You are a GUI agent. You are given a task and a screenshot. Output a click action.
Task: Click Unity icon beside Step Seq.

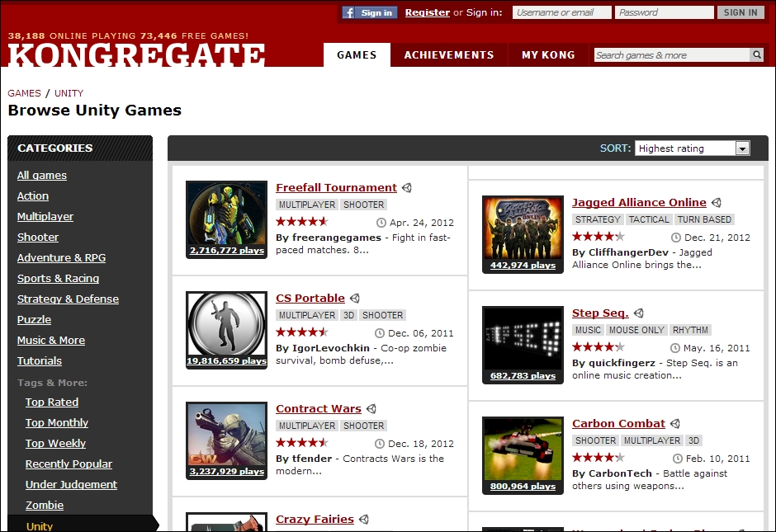[x=639, y=313]
